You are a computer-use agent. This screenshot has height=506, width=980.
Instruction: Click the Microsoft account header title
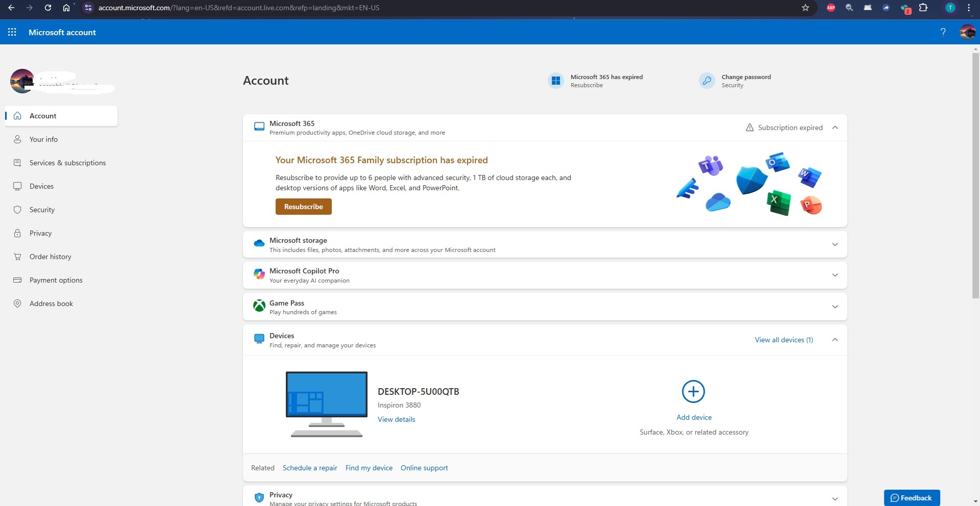(62, 32)
